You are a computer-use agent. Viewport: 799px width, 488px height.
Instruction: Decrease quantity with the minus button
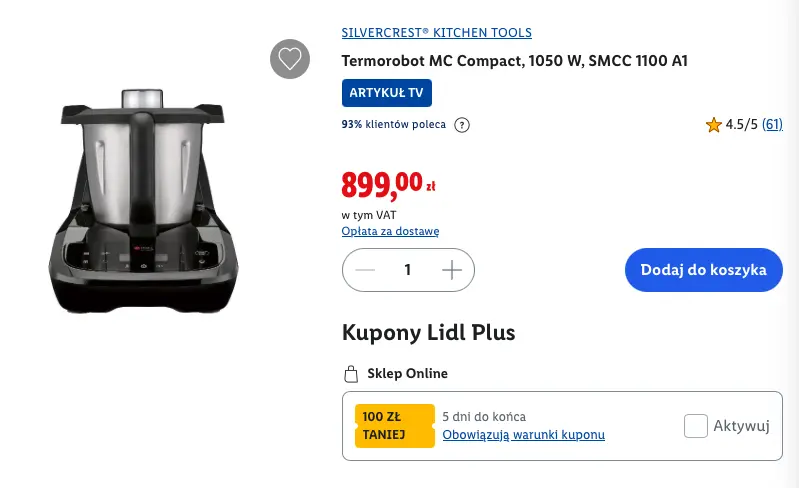tap(365, 270)
